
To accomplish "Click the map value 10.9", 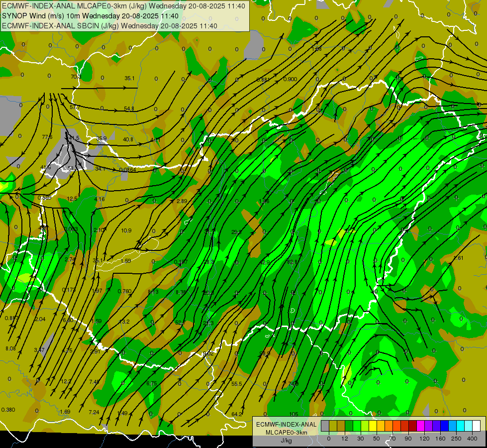I will [126, 230].
